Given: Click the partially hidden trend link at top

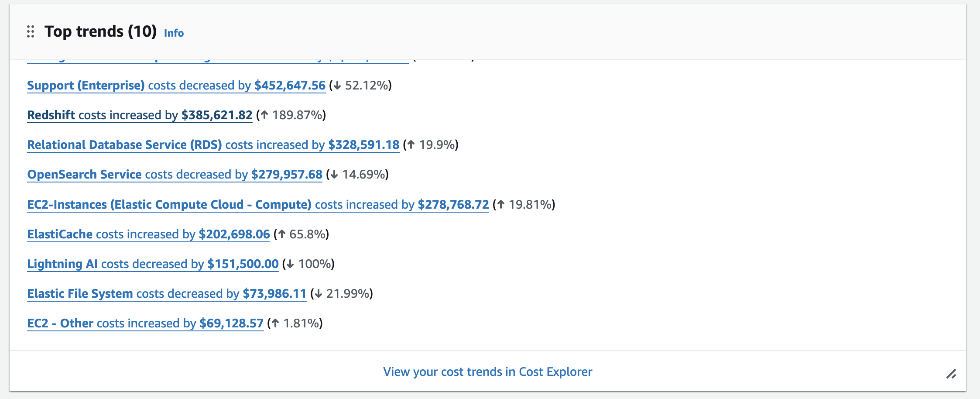Looking at the screenshot, I should tap(218, 61).
